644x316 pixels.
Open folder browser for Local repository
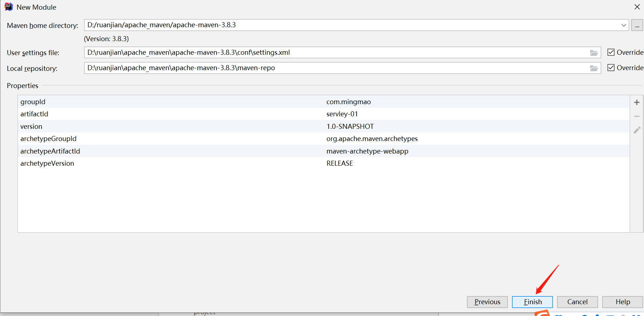click(x=594, y=68)
